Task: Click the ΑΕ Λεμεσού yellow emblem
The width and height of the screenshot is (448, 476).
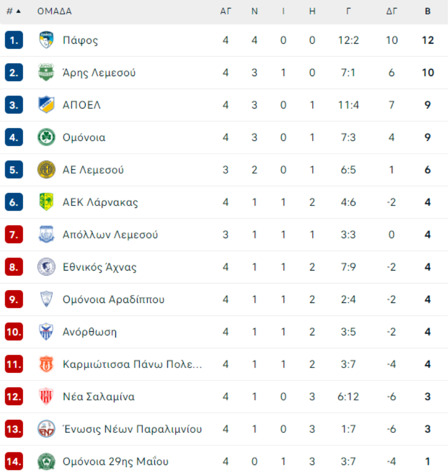Action: (x=46, y=170)
